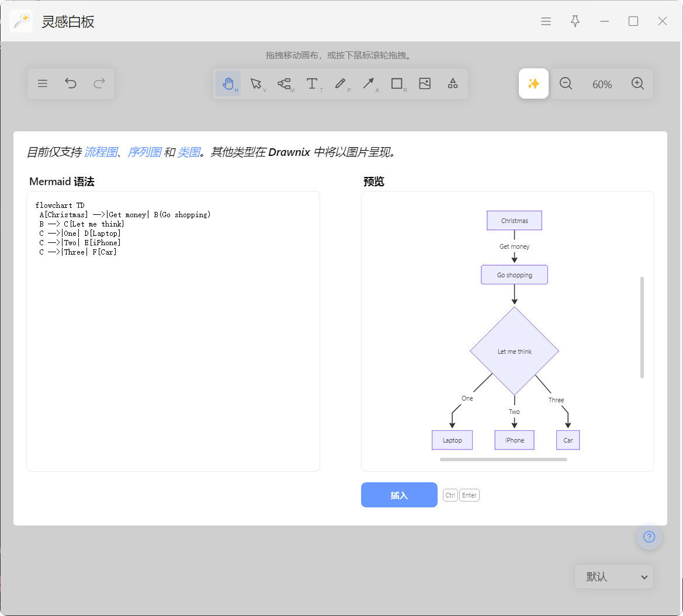Click inside the Mermaid syntax text area

[x=174, y=331]
